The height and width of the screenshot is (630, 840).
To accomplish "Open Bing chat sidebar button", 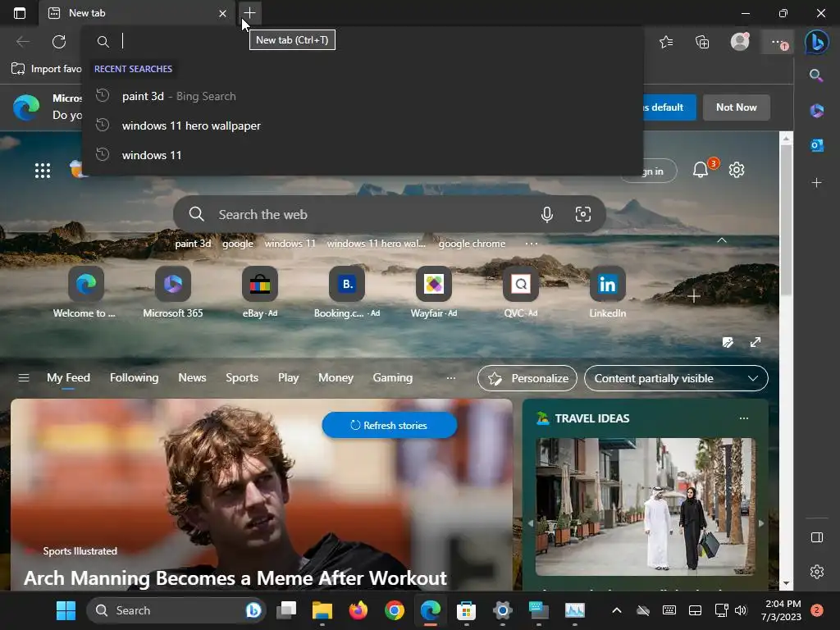I will (x=817, y=42).
